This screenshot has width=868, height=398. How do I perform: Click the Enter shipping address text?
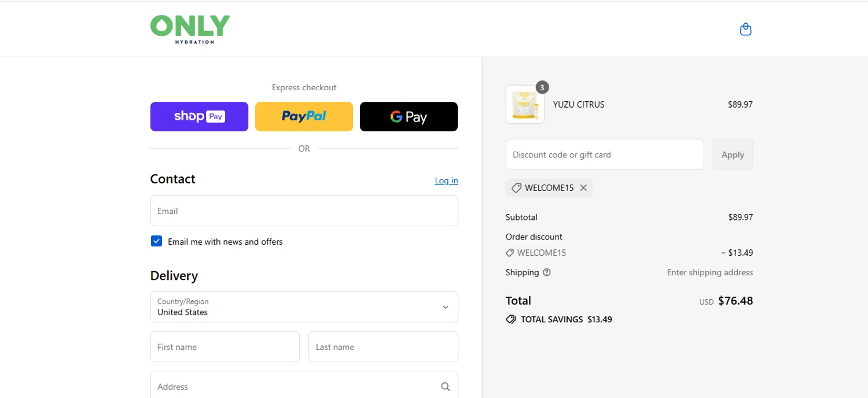(x=710, y=272)
